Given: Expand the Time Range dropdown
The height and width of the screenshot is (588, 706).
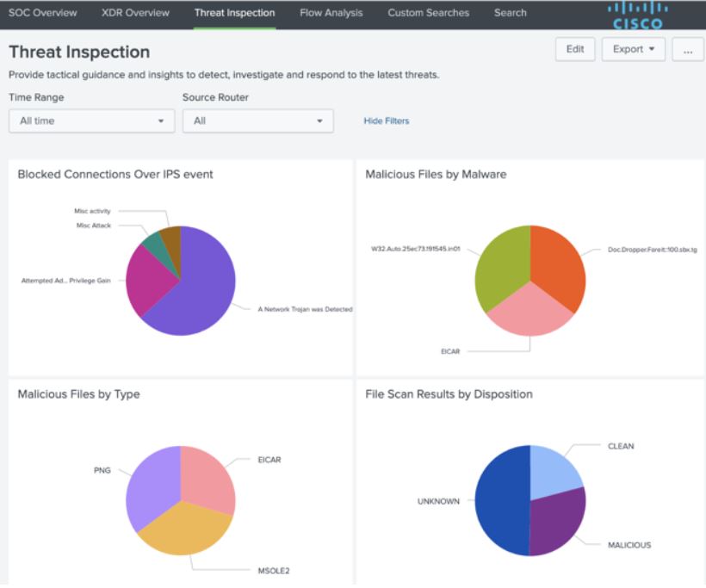Looking at the screenshot, I should click(x=91, y=121).
